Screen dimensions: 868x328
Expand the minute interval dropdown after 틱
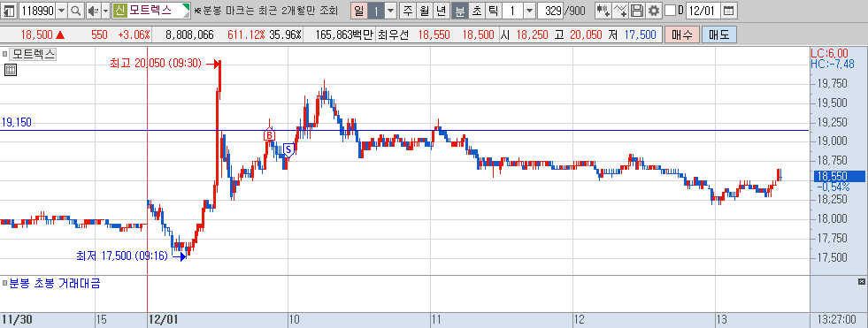(529, 10)
